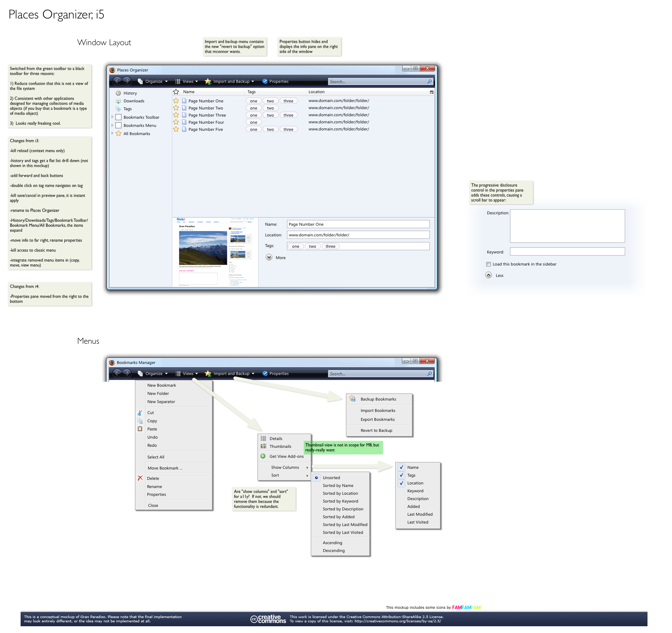
Task: Enable Load this bookmark in the sidebar
Action: tap(489, 264)
